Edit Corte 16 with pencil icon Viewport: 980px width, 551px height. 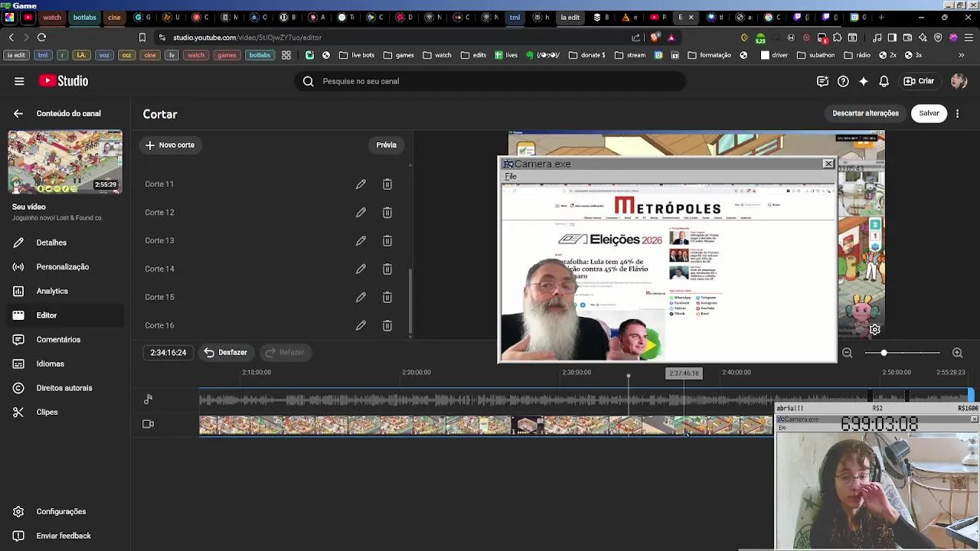361,326
